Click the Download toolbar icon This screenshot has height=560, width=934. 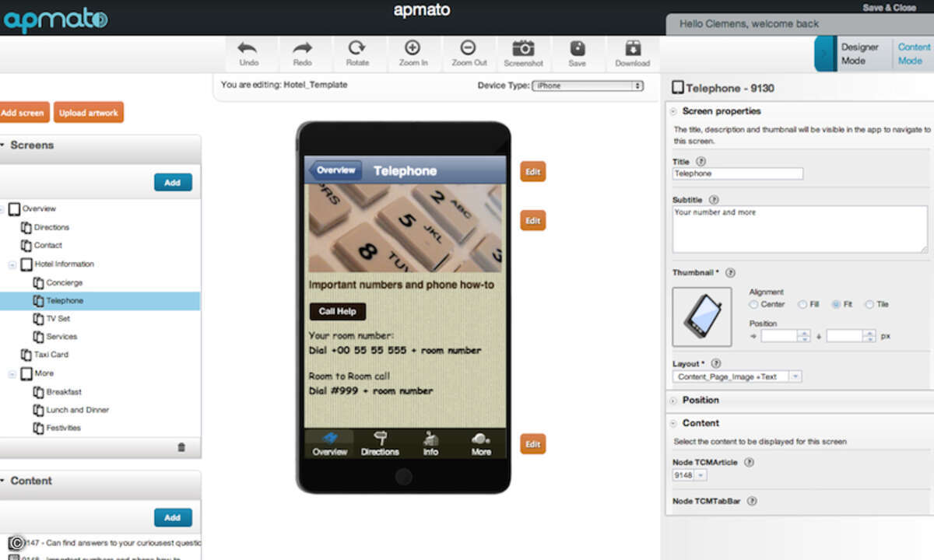point(632,54)
